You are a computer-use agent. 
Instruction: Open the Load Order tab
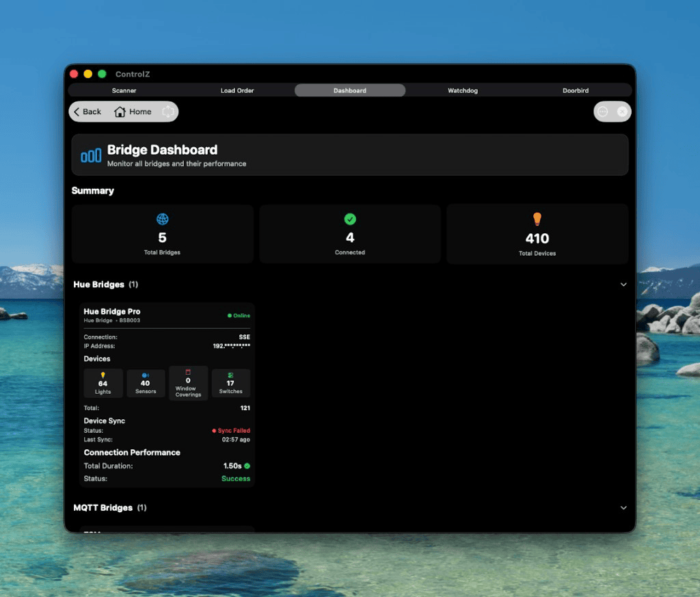(237, 90)
